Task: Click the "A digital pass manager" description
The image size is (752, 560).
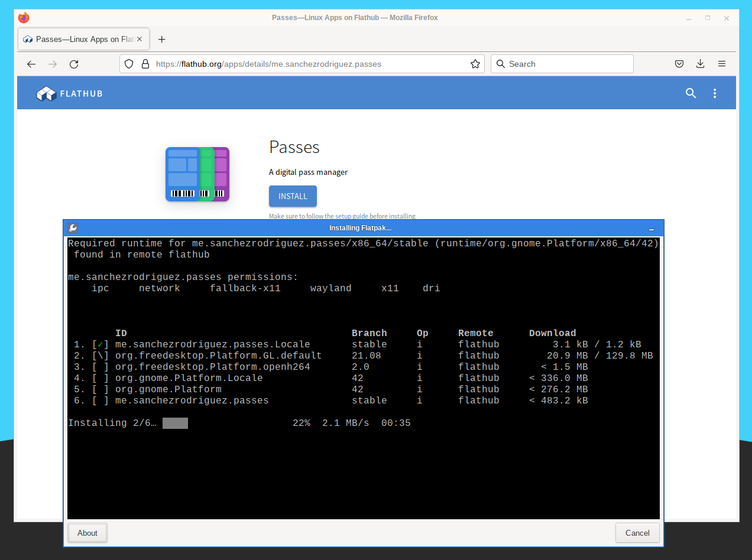Action: pos(308,172)
